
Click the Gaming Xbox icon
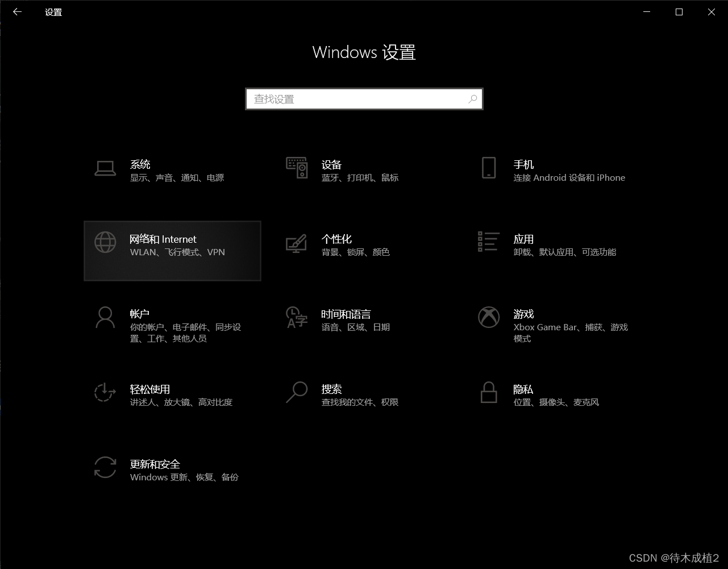tap(489, 318)
